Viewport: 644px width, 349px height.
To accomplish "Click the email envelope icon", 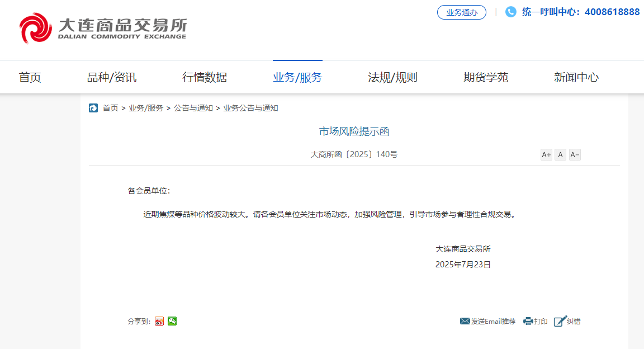I will (465, 321).
